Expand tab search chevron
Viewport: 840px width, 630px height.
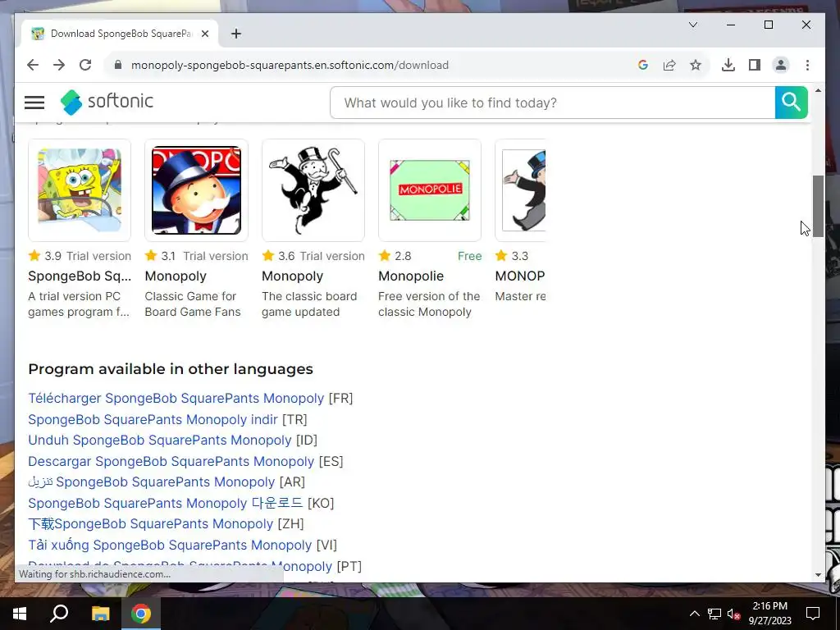692,25
